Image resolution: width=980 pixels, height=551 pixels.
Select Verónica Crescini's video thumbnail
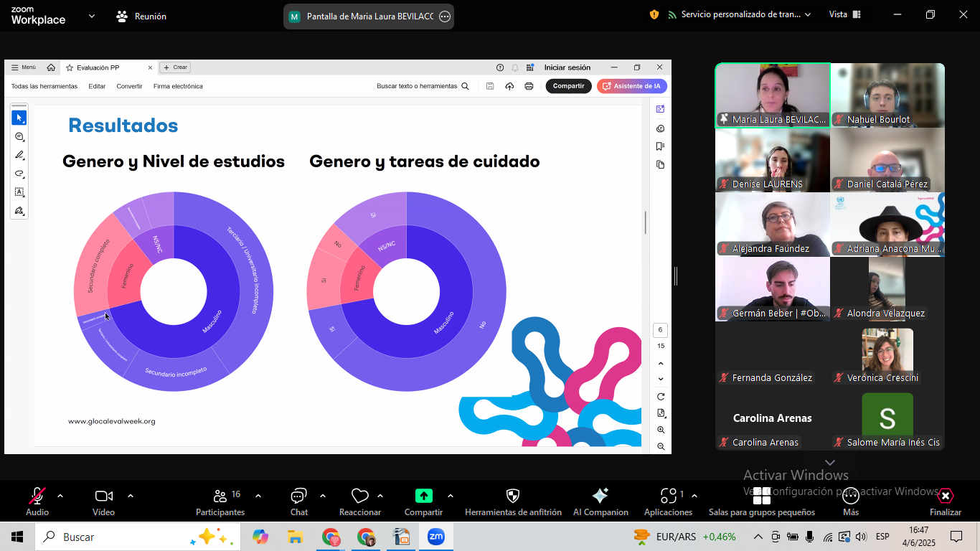pos(887,354)
